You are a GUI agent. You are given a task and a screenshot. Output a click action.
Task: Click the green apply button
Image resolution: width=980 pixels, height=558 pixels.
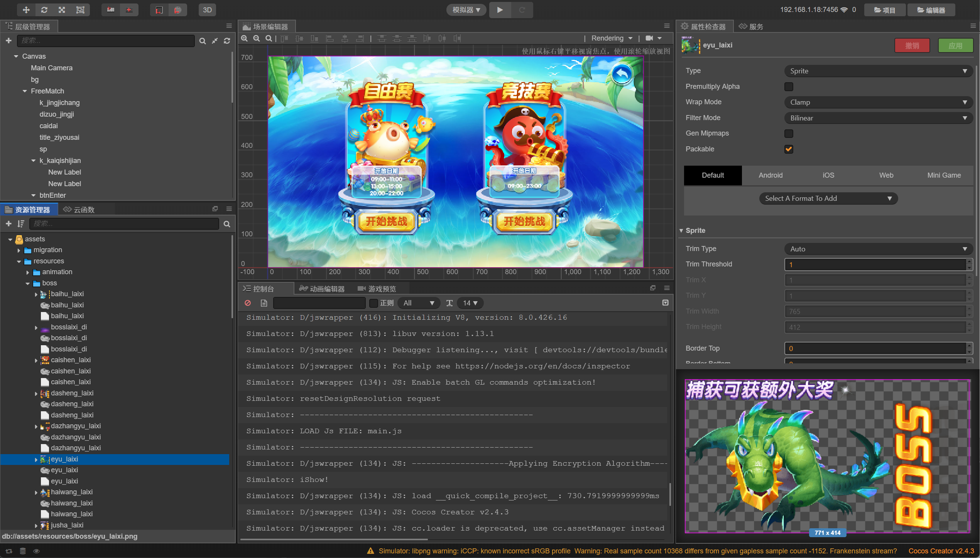[955, 46]
